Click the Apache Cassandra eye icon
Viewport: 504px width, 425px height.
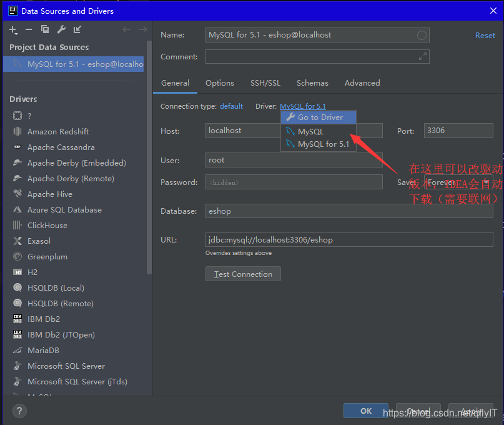pos(17,147)
